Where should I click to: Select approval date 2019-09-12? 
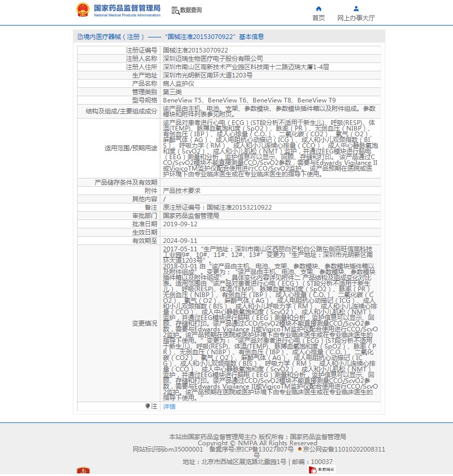click(180, 224)
